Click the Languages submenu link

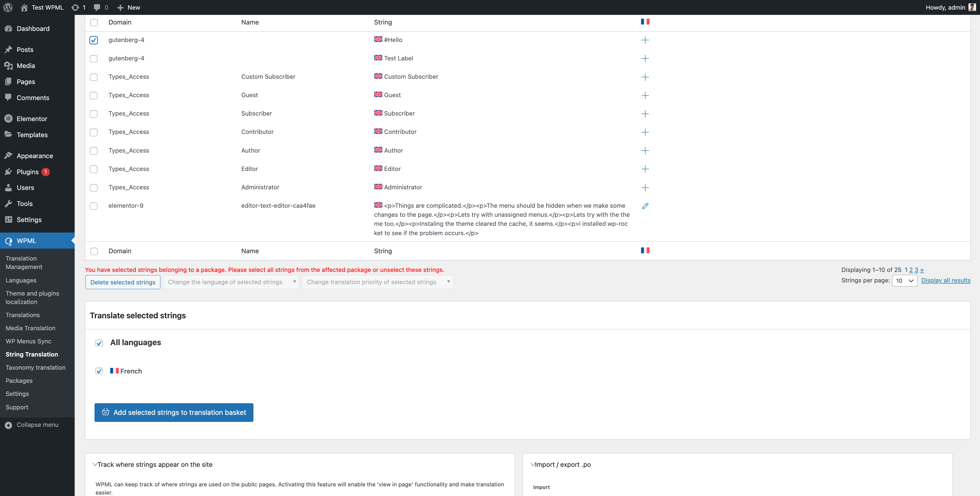pyautogui.click(x=21, y=280)
